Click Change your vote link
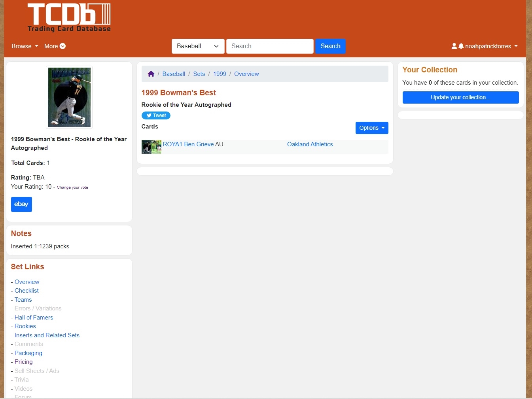Viewport: 532px width, 399px height. (72, 187)
